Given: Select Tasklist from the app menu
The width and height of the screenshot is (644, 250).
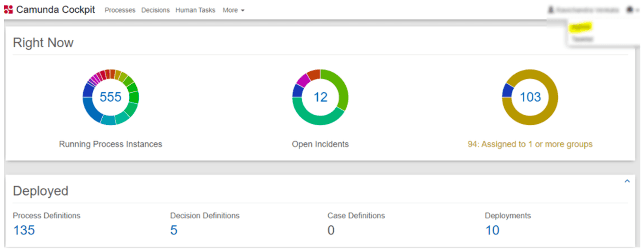Looking at the screenshot, I should click(x=582, y=39).
